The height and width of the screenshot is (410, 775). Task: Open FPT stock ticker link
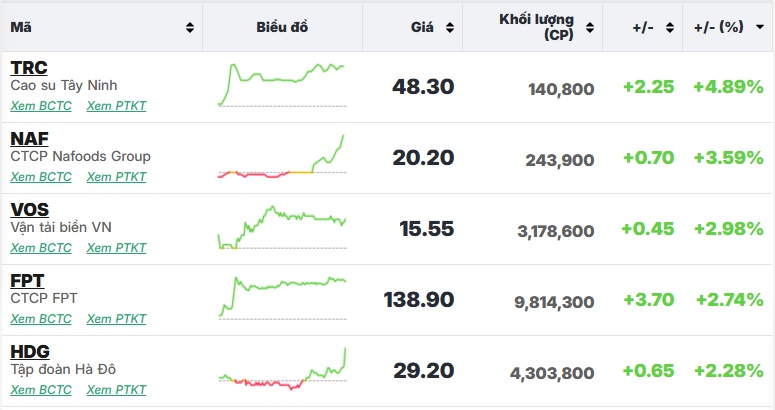tap(27, 281)
